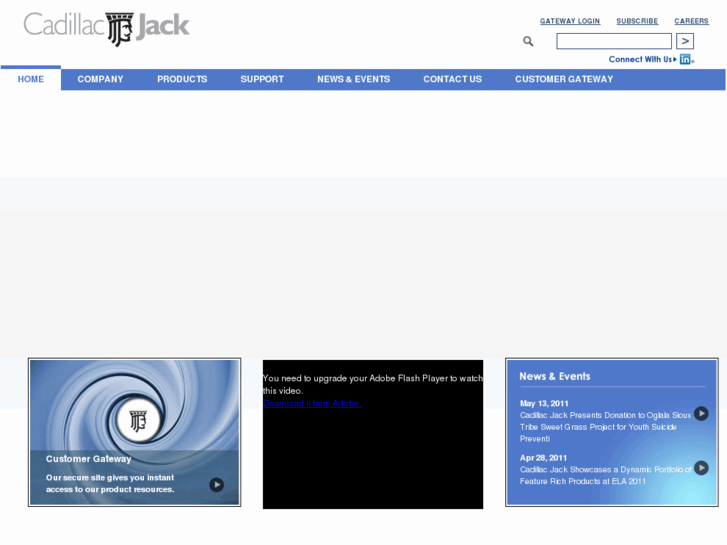Viewport: 727px width, 545px height.
Task: Open the Products menu
Action: [182, 79]
